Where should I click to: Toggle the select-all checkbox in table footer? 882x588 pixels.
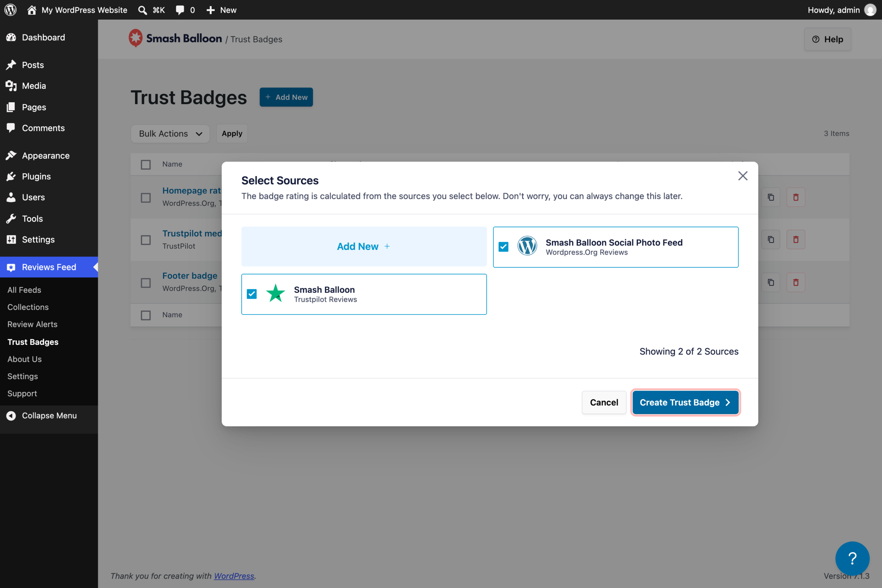coord(146,315)
